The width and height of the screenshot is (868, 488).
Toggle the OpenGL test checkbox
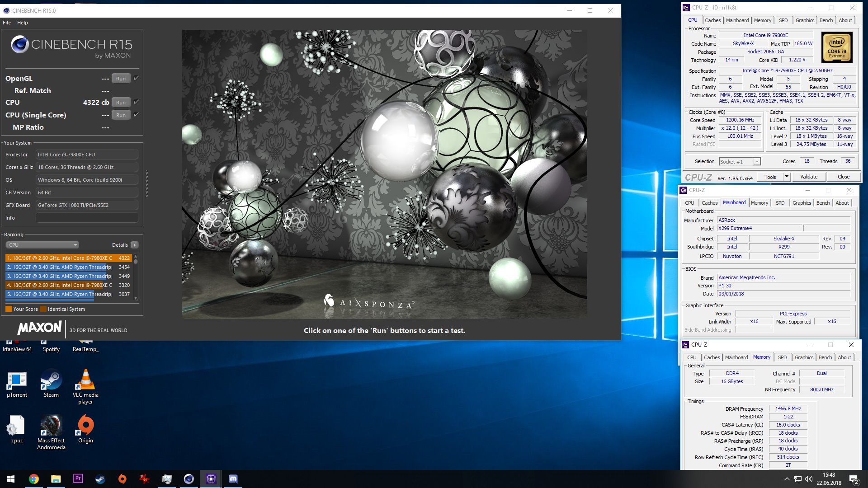click(x=136, y=78)
